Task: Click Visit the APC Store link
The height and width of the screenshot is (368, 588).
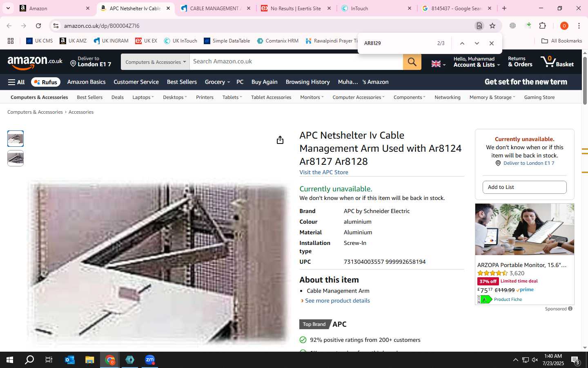Action: pos(324,172)
